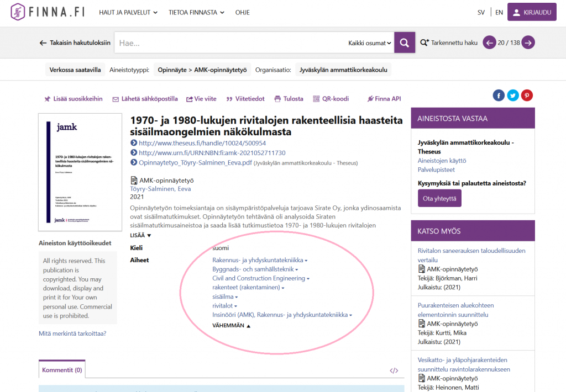Expand description with Lisää toggle

pos(140,235)
